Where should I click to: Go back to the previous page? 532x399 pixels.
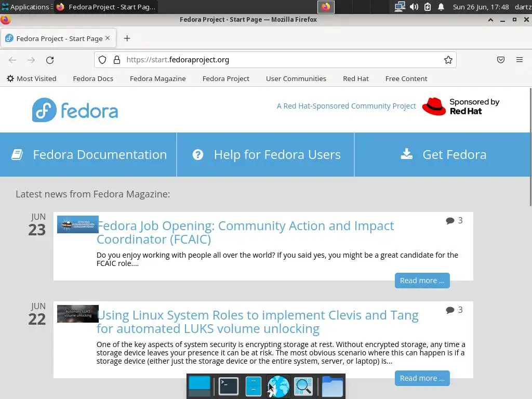(12, 60)
